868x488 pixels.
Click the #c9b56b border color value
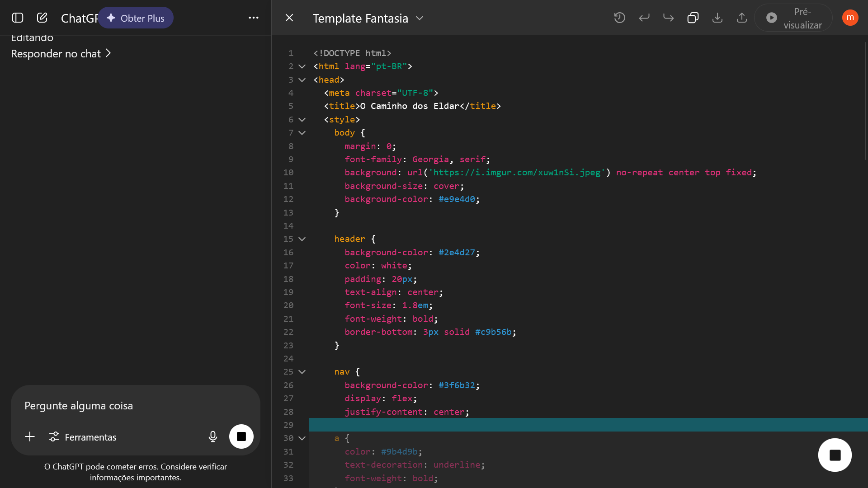493,332
